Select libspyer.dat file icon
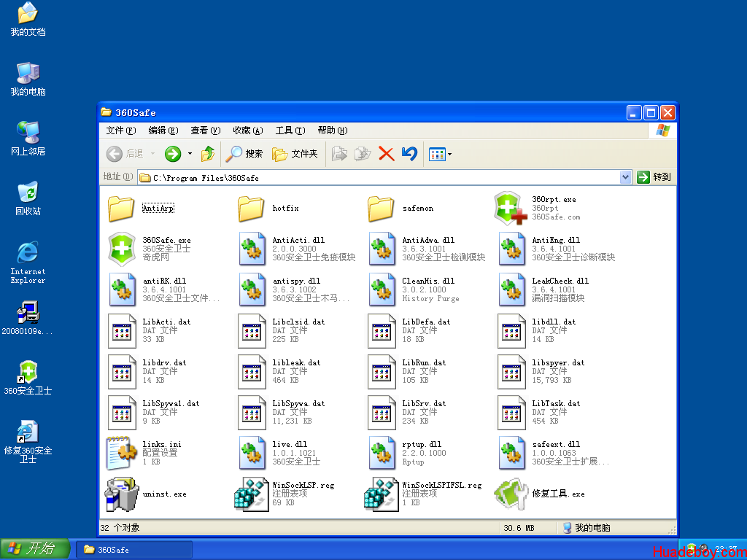This screenshot has width=747, height=560. (511, 371)
